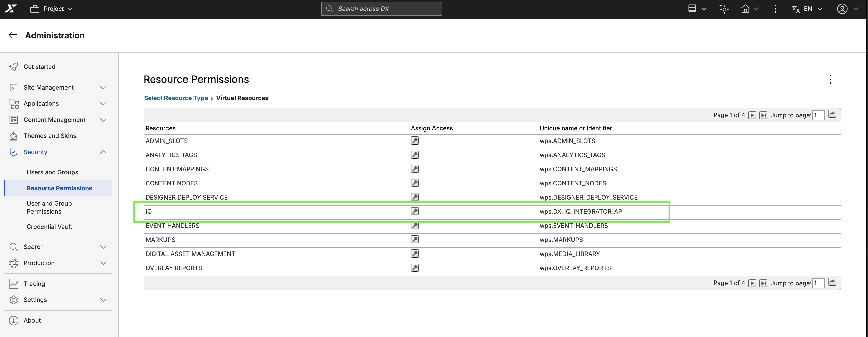This screenshot has height=337, width=868.
Task: Assign access for ANALYTICS TAGS
Action: [415, 155]
